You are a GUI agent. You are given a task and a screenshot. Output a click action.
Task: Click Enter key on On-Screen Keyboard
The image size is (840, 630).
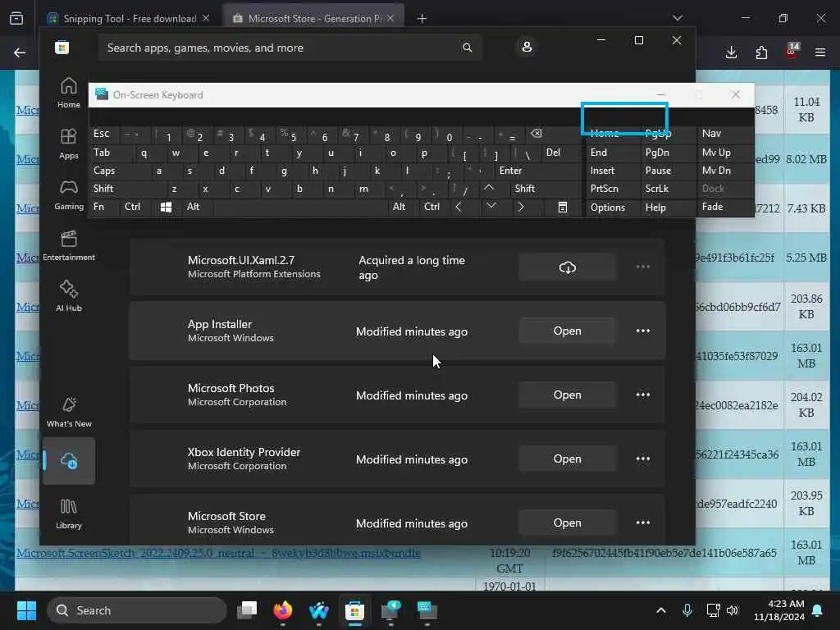pyautogui.click(x=536, y=171)
